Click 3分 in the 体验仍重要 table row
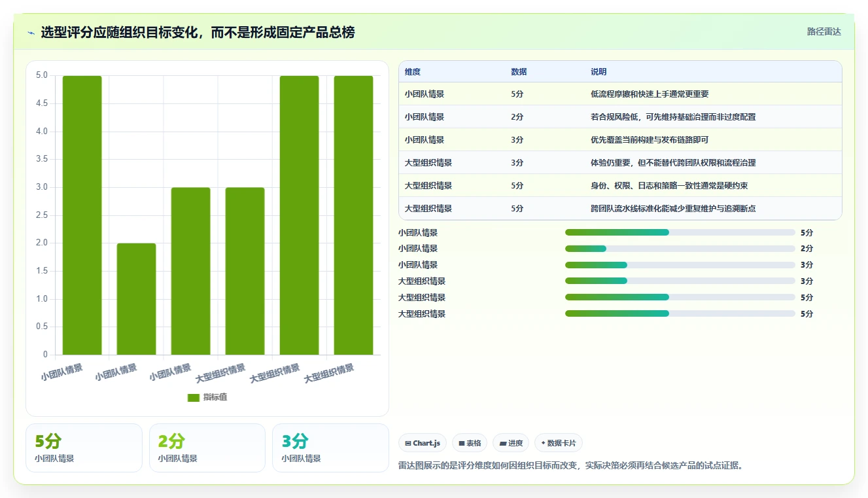 coord(517,163)
